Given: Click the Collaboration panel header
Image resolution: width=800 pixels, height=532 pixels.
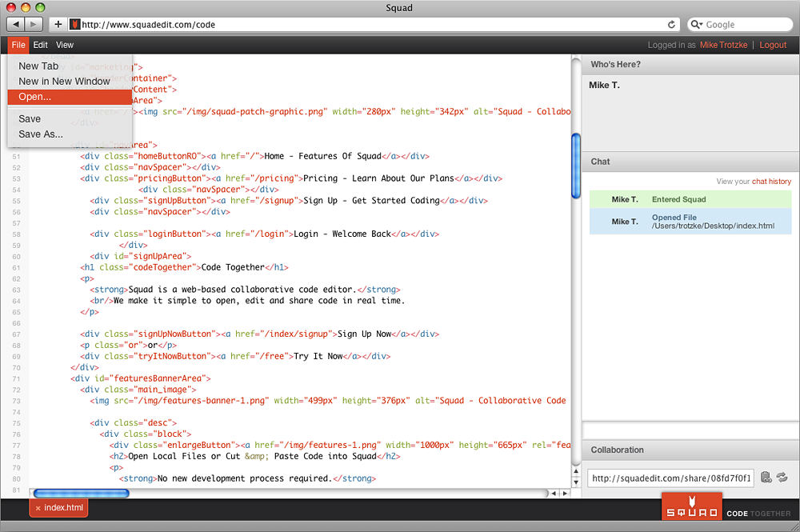Looking at the screenshot, I should coord(691,450).
